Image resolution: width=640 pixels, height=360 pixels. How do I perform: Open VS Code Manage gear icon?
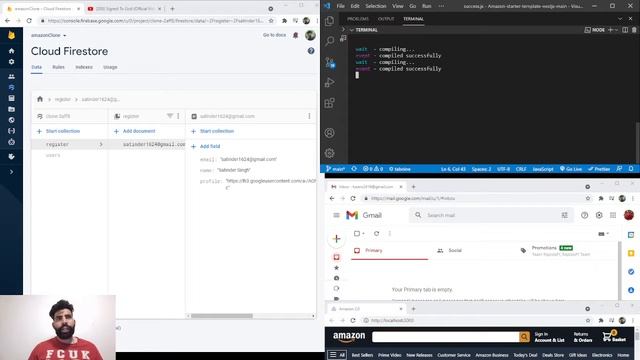point(329,153)
